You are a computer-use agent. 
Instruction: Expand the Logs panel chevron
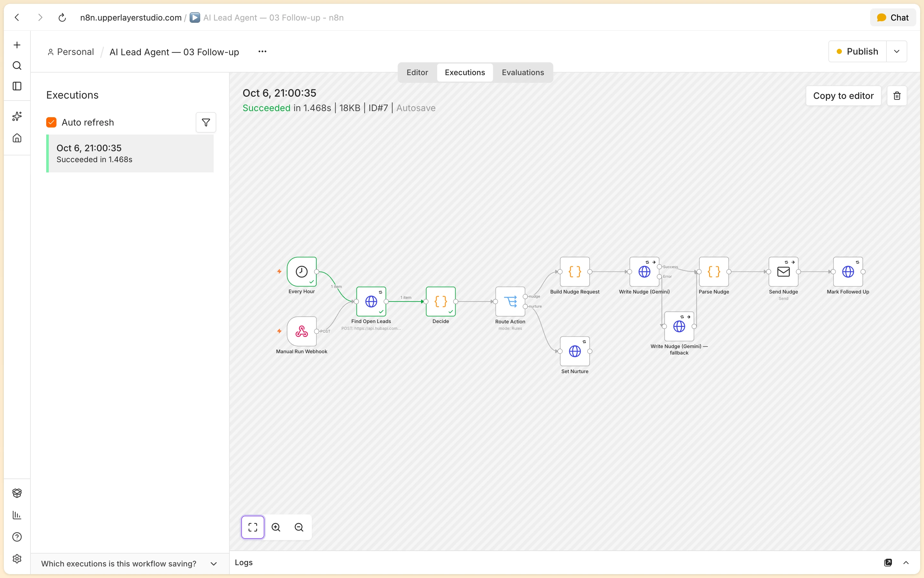(x=906, y=562)
